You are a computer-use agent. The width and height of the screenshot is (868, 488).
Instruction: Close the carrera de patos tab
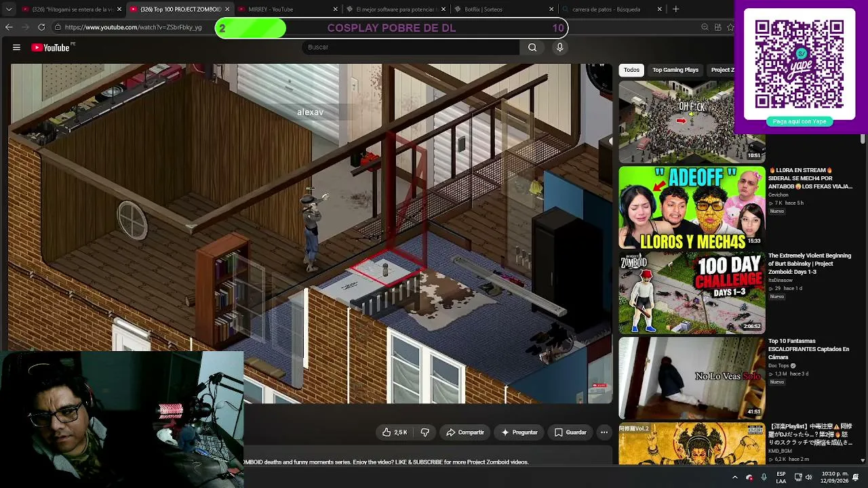[x=659, y=9]
